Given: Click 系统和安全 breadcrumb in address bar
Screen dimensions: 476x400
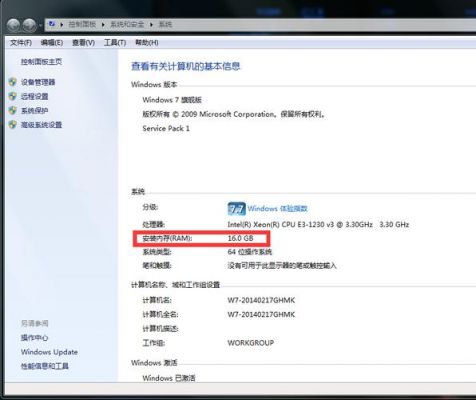Looking at the screenshot, I should (x=127, y=24).
